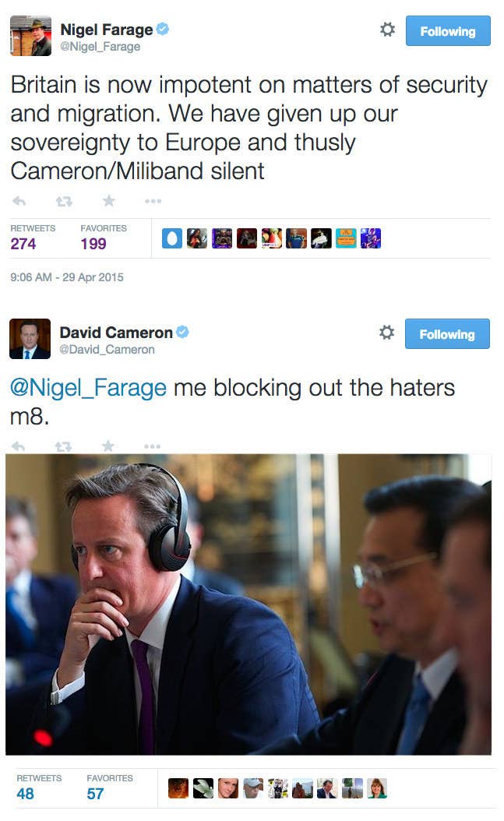Click the @Nigel_Farage mention link

click(x=88, y=388)
